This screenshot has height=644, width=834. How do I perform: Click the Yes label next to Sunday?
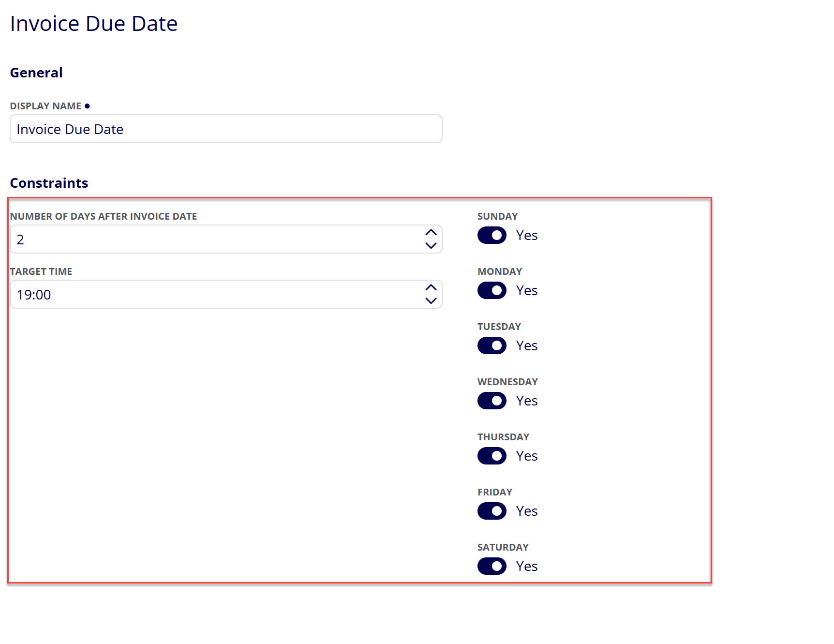pyautogui.click(x=527, y=235)
